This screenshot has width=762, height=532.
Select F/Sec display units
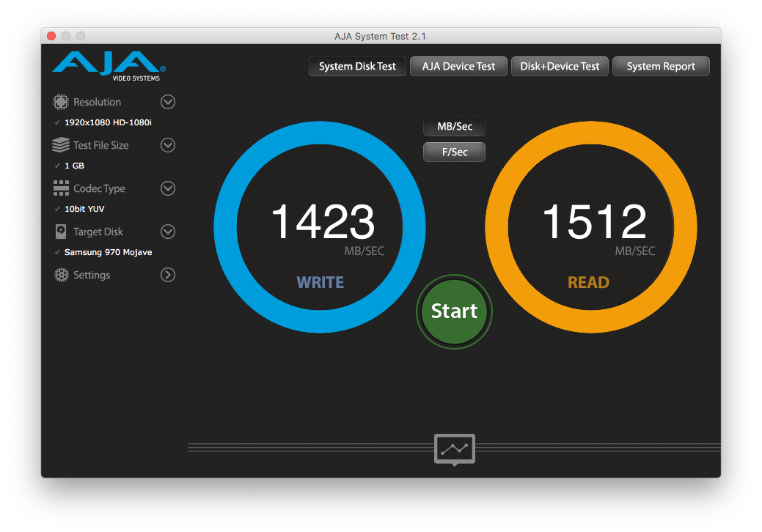(x=455, y=152)
